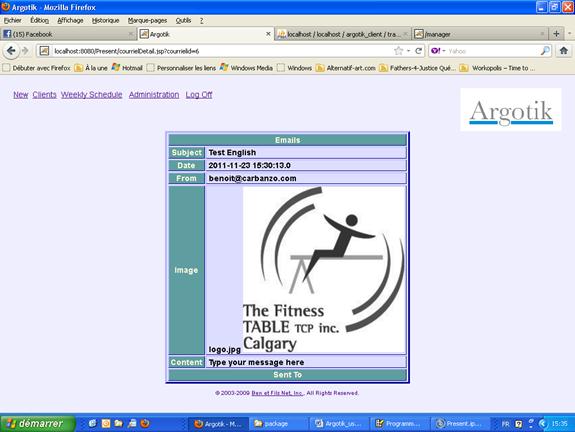Expand the address bar history dropdown arrow
This screenshot has height=432, width=575.
click(409, 51)
